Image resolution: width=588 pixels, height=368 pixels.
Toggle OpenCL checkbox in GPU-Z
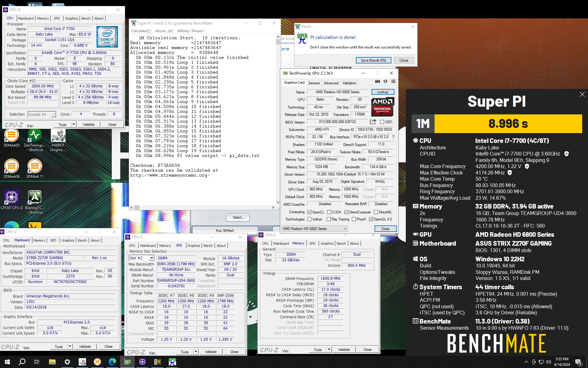[309, 212]
